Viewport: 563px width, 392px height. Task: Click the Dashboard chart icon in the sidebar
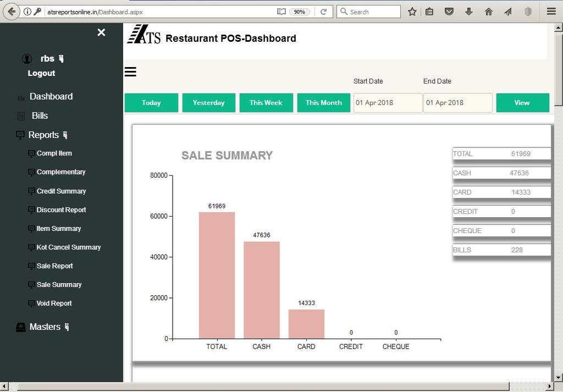pos(21,97)
